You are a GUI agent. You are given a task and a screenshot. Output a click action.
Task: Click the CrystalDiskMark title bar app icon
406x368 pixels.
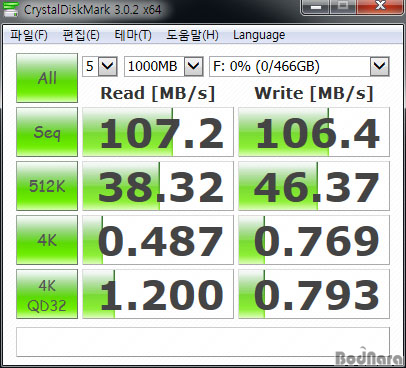point(11,9)
